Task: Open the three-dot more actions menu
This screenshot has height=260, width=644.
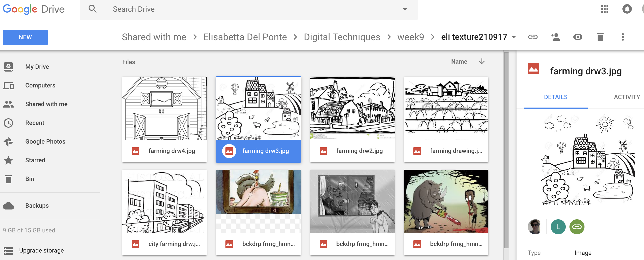Action: 622,37
